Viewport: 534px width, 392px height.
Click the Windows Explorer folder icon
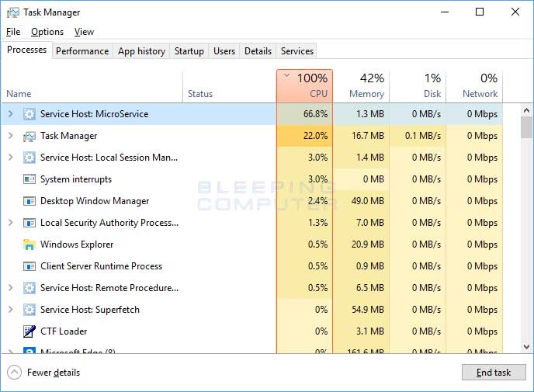coord(29,245)
